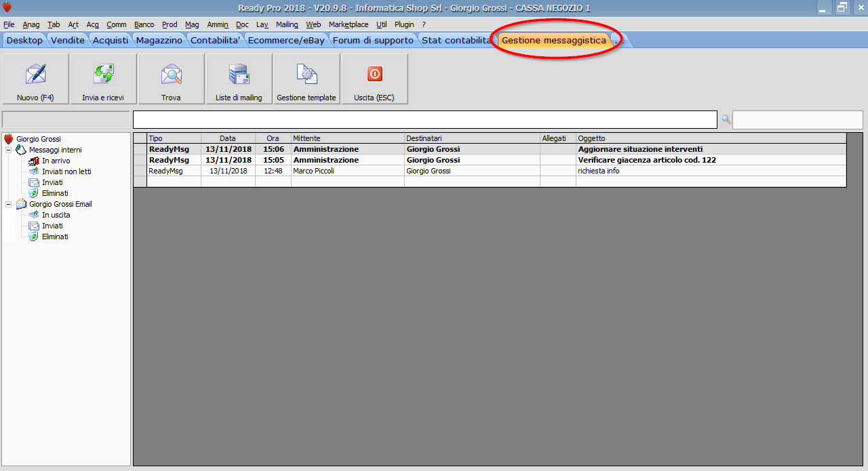Switch to the Magazzino tab

[159, 40]
